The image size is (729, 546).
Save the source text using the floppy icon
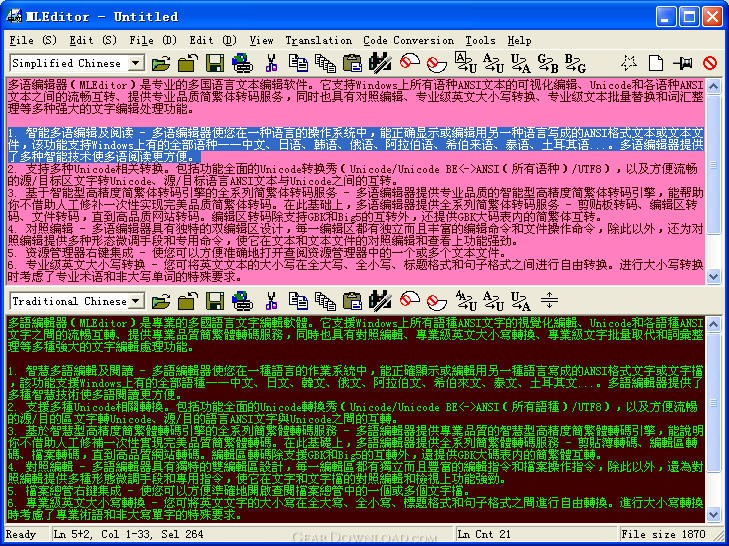coord(215,63)
